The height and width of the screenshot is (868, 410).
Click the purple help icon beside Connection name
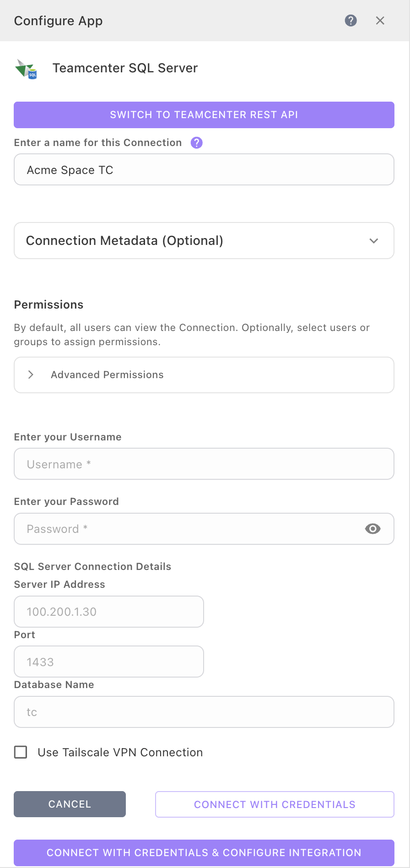(196, 143)
